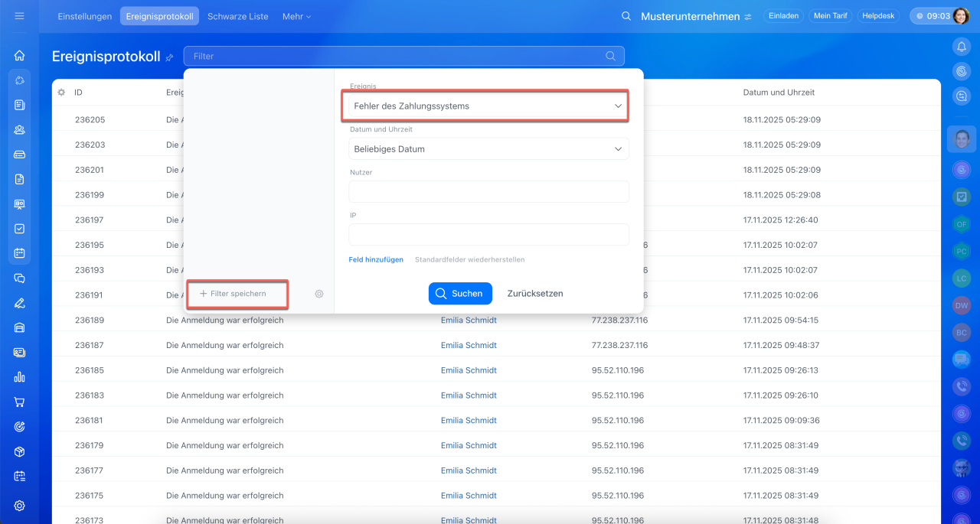Click the Feld hinzufügen link
This screenshot has height=524, width=980.
376,259
